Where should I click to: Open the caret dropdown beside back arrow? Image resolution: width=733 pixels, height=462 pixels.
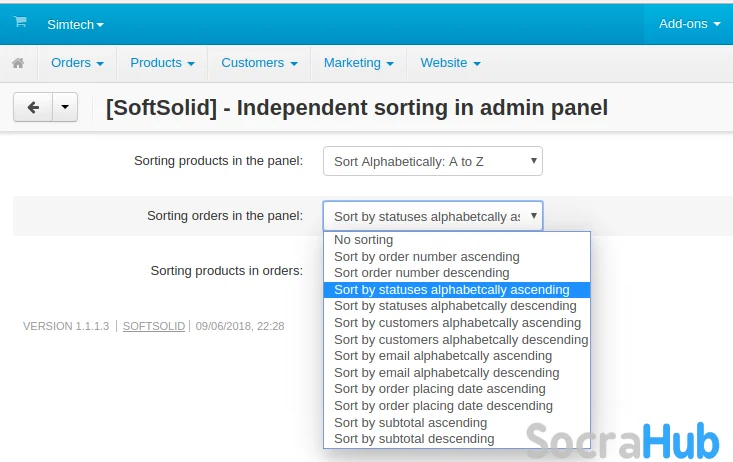point(64,107)
